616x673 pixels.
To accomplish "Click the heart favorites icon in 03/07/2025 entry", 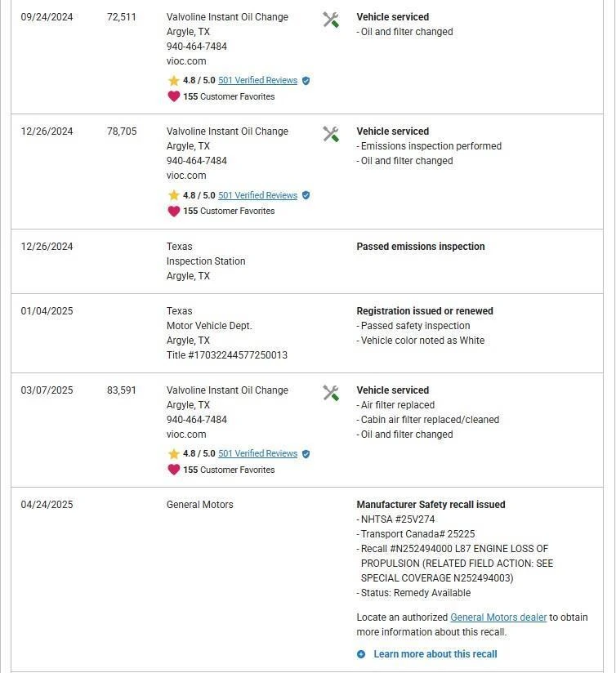I will [x=173, y=470].
